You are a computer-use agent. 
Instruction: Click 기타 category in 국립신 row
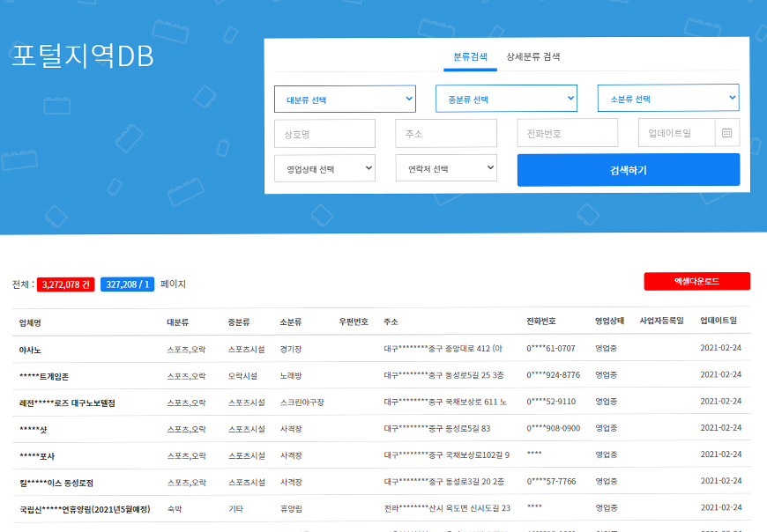(x=235, y=508)
